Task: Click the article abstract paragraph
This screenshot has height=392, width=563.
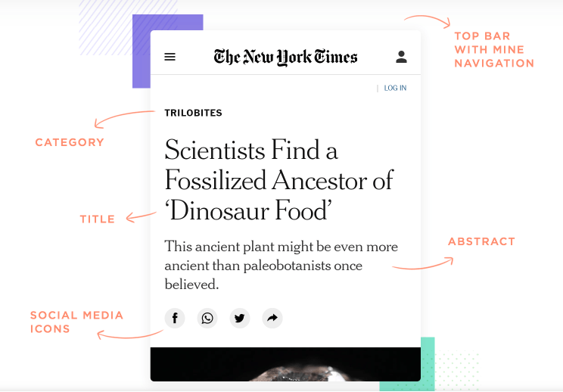Action: [x=281, y=266]
